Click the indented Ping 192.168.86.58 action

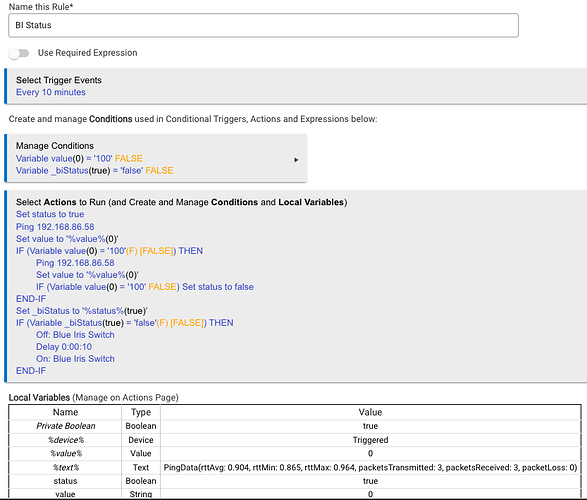pos(75,263)
